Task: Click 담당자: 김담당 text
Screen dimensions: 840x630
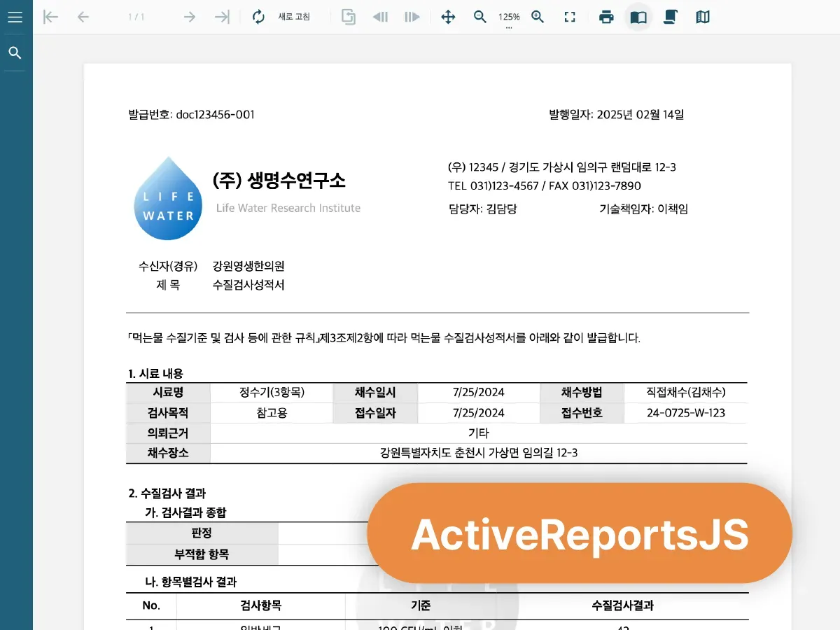Action: tap(482, 209)
